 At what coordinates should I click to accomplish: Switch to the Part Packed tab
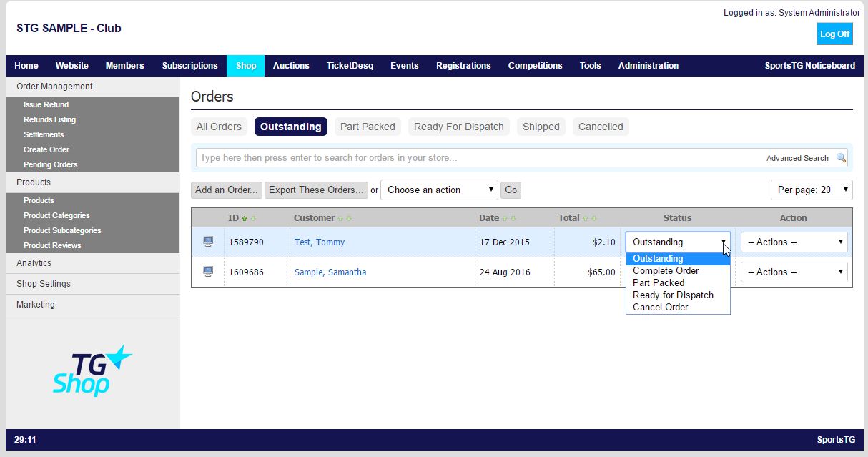[368, 127]
